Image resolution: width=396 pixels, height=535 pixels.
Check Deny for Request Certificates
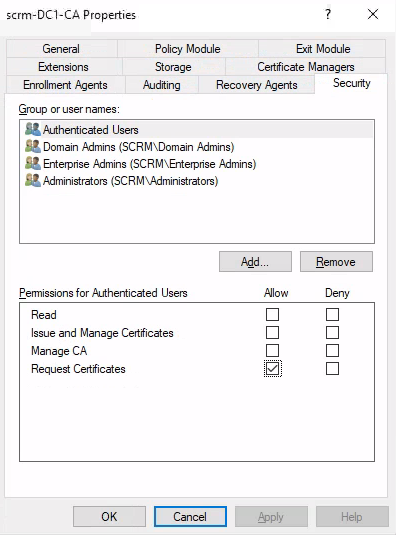click(x=332, y=369)
